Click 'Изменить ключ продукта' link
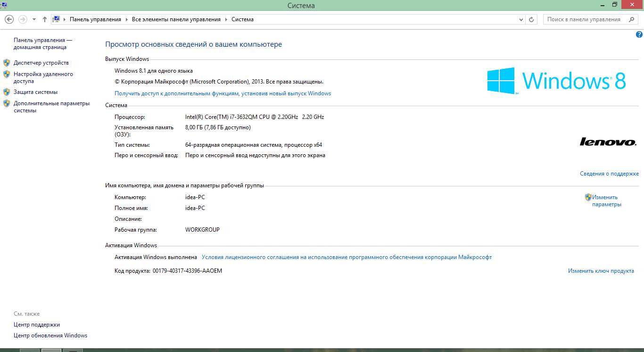644x352 pixels. [601, 271]
